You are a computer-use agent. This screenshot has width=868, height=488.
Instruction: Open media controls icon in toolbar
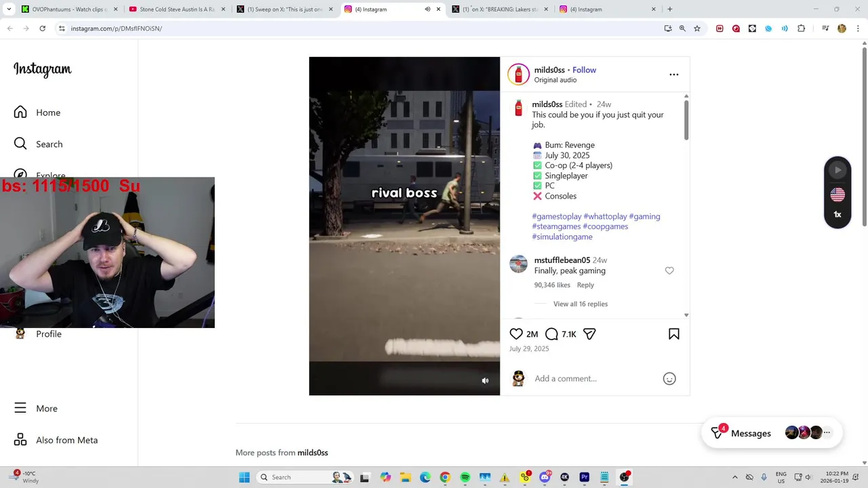tap(825, 28)
